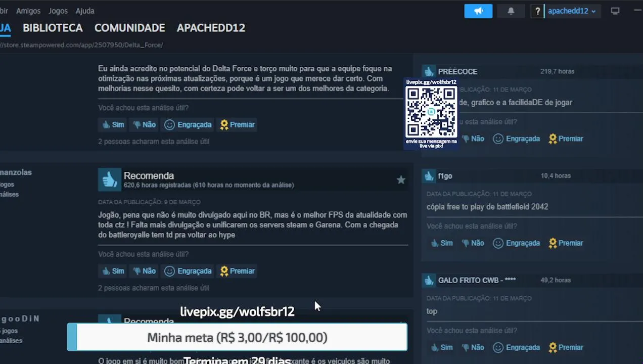The height and width of the screenshot is (364, 643).
Task: Click the livepix QR code overlay
Action: 431,113
